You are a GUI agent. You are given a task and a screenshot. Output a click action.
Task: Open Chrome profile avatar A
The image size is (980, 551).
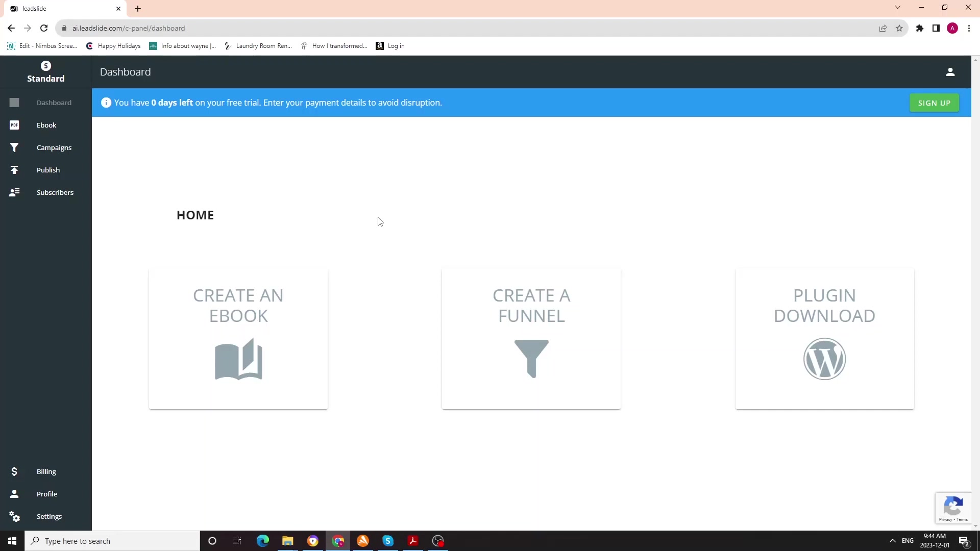pos(952,28)
